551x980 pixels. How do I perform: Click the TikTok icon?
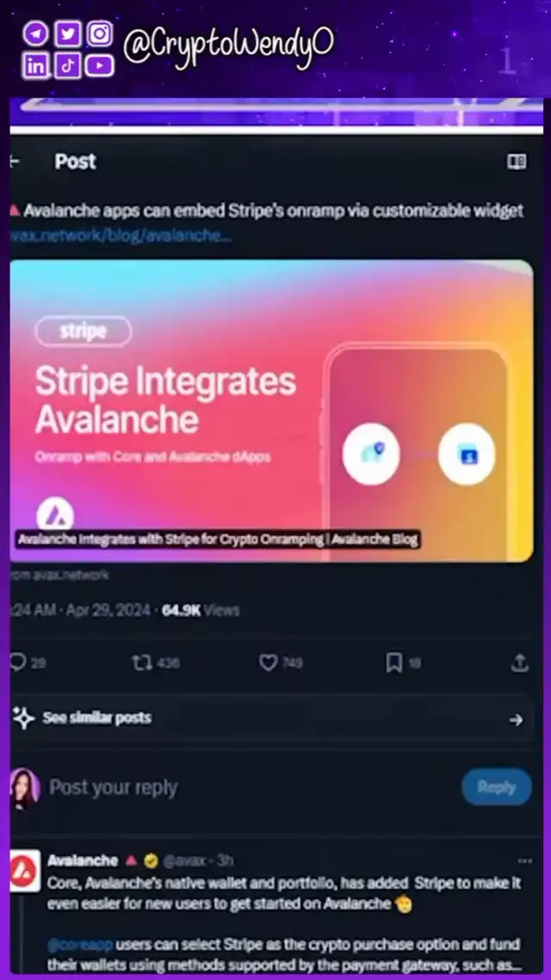click(x=67, y=65)
